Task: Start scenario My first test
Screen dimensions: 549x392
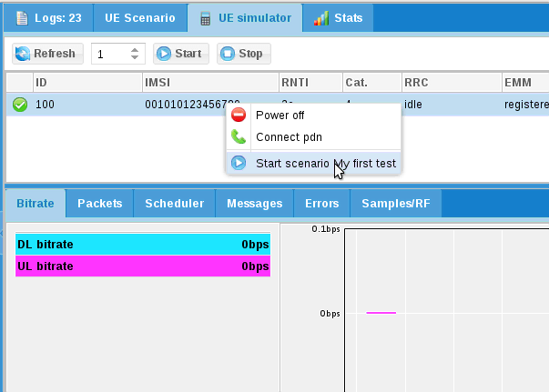Action: point(325,163)
